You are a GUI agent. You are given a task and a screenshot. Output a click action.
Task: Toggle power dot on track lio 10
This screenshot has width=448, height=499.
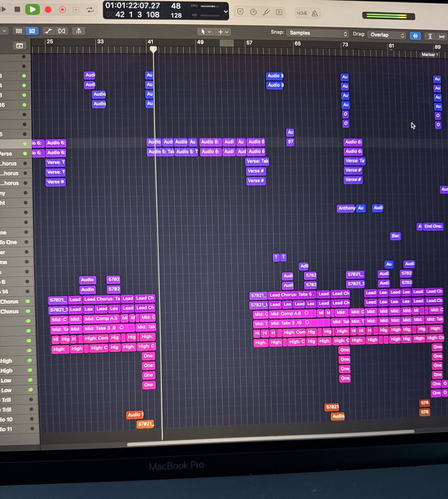[x=32, y=419]
